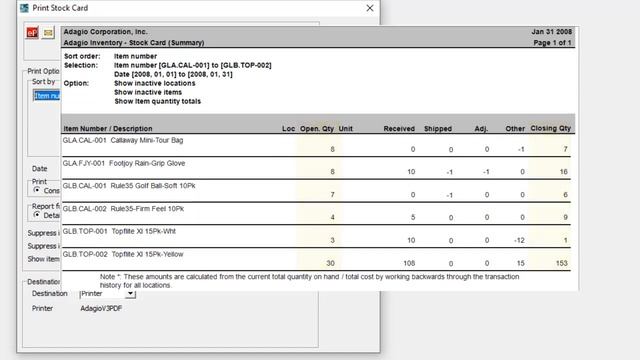The image size is (640, 360).
Task: Click Page 1 of 1 text
Action: click(x=552, y=43)
